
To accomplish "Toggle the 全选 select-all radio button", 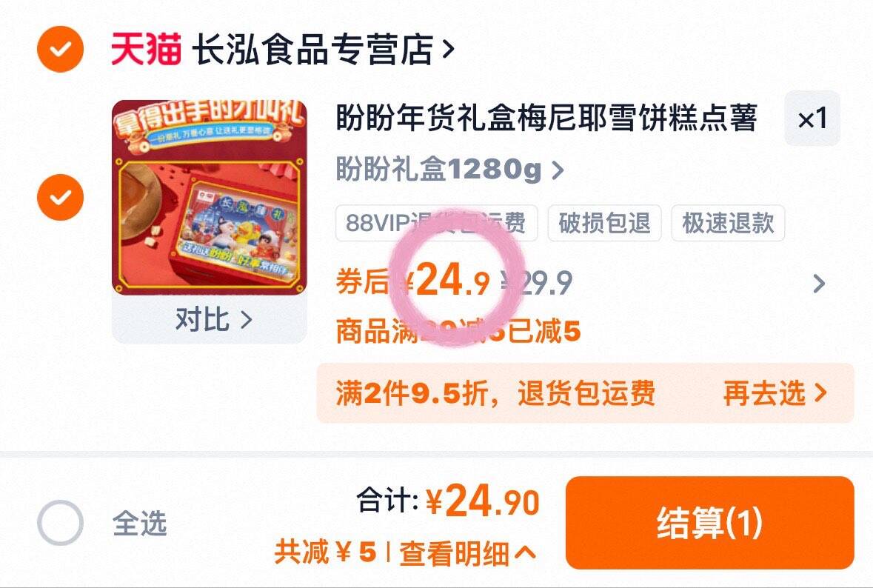I will [x=60, y=523].
